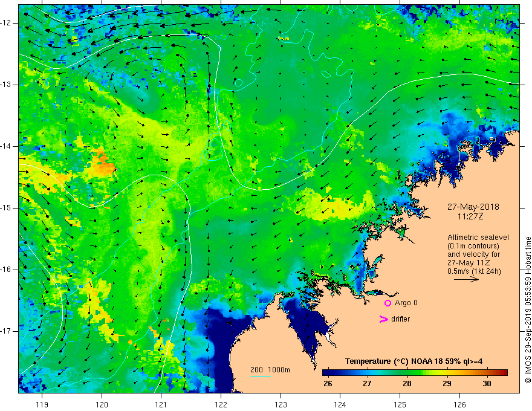This screenshot has width=532, height=411.
Task: Click the 'Argo 0' legend label
Action: click(x=406, y=303)
